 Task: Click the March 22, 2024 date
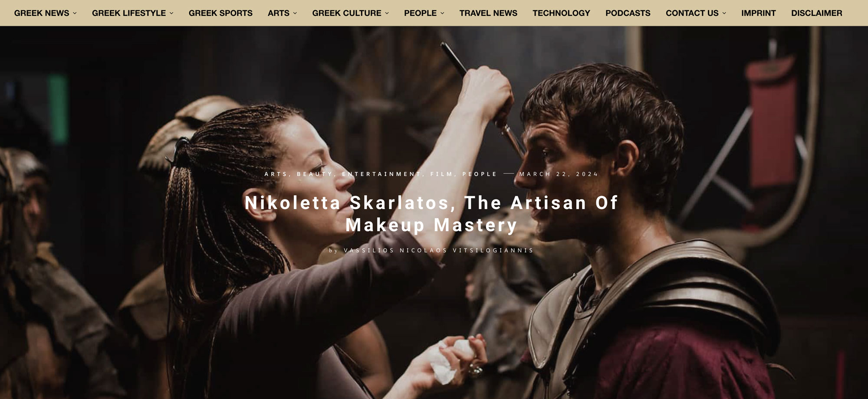[559, 174]
